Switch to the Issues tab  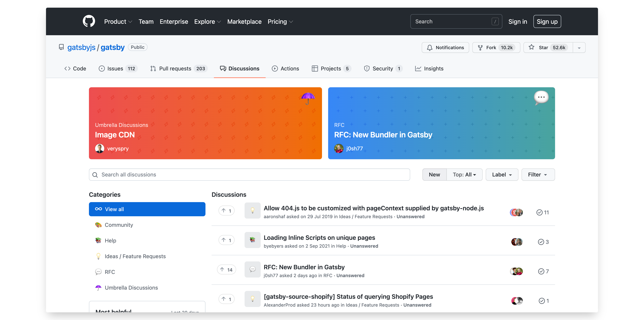118,68
